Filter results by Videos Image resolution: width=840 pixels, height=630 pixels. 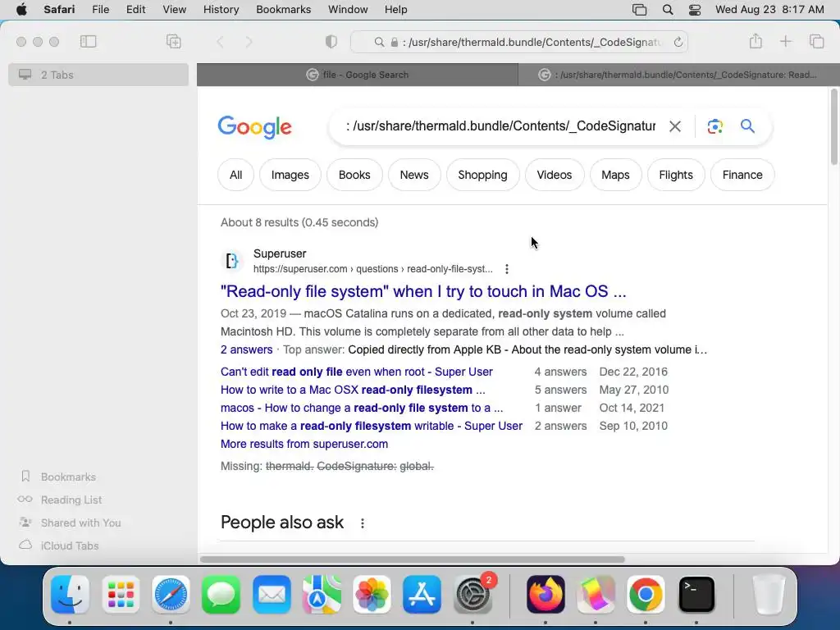pos(555,175)
